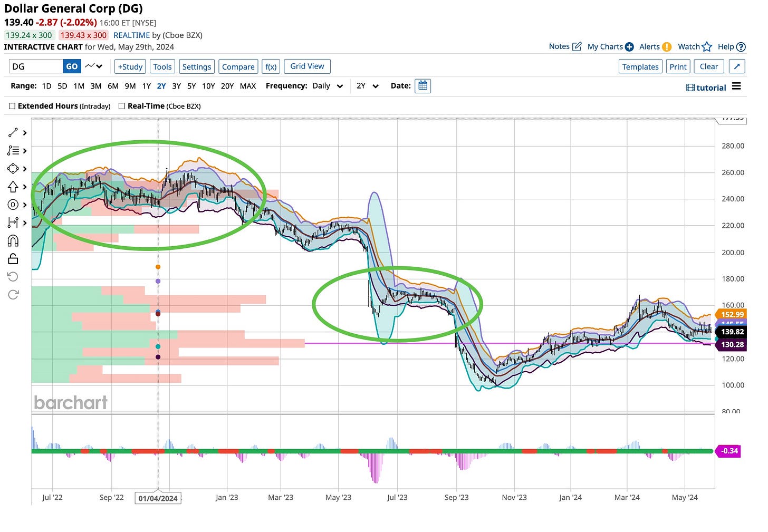Open the Tools button

pos(162,66)
